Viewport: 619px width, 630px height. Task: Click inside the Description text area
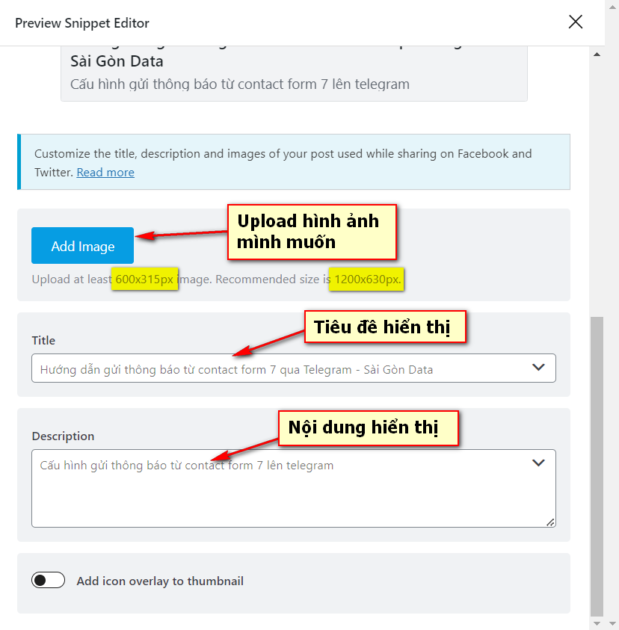(x=294, y=488)
